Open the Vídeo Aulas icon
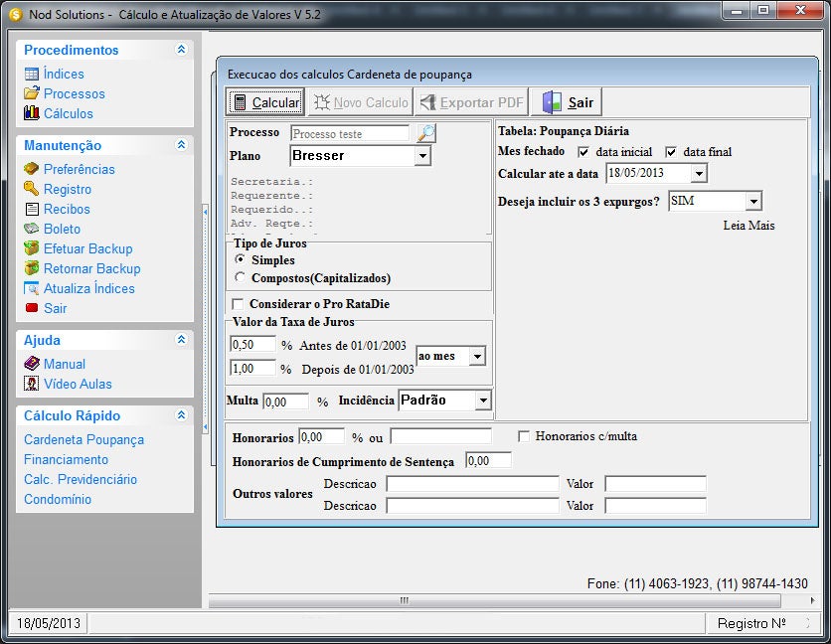Screen dimensions: 831x644 [x=31, y=384]
